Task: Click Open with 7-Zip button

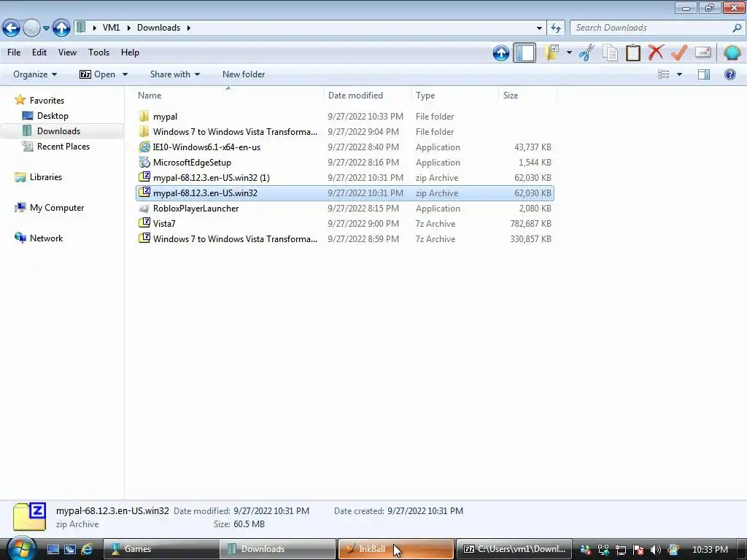Action: (x=98, y=74)
